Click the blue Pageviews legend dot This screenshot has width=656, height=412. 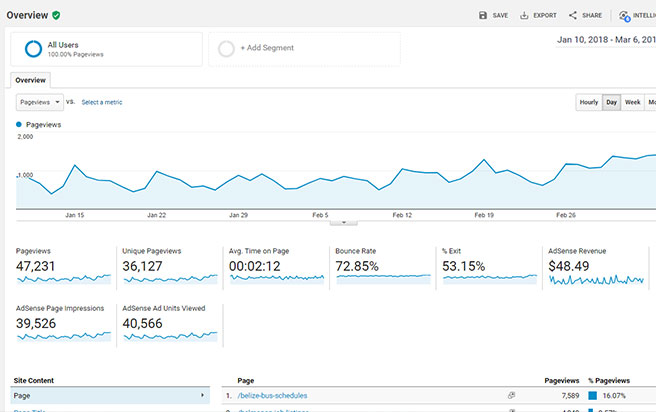click(x=19, y=124)
